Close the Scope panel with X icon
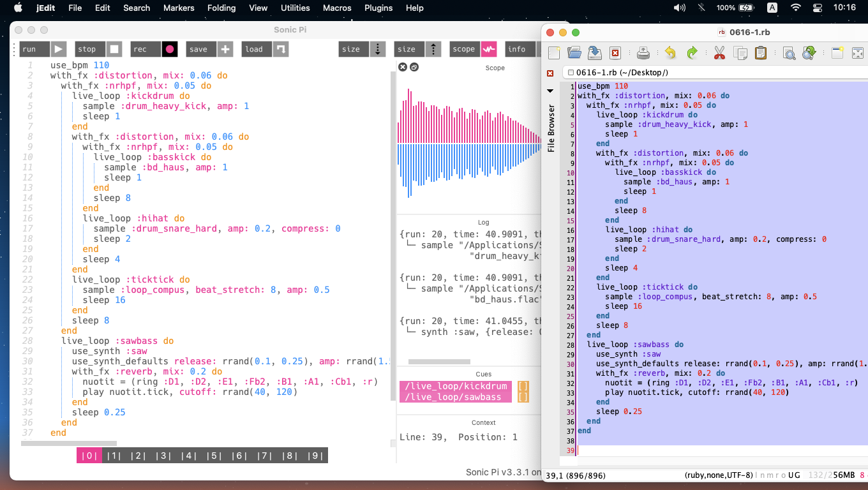 [x=403, y=67]
